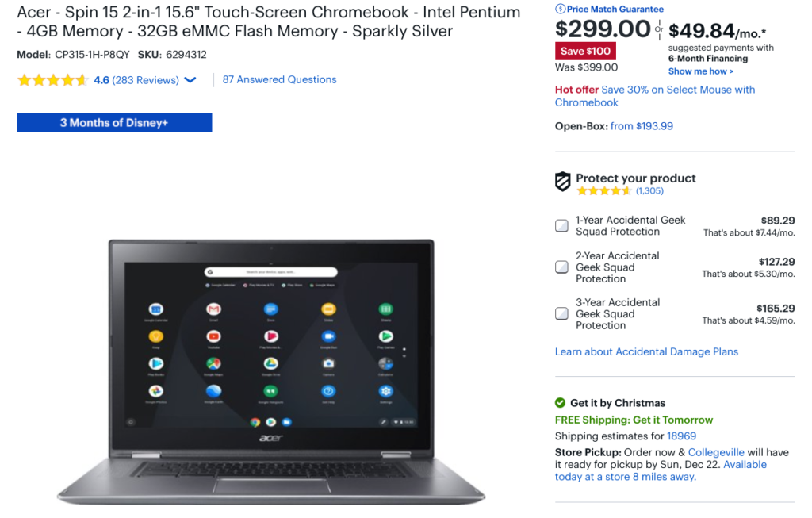The width and height of the screenshot is (812, 518).
Task: Check 3-Year Accidental Geek Squad Protection
Action: [x=561, y=313]
